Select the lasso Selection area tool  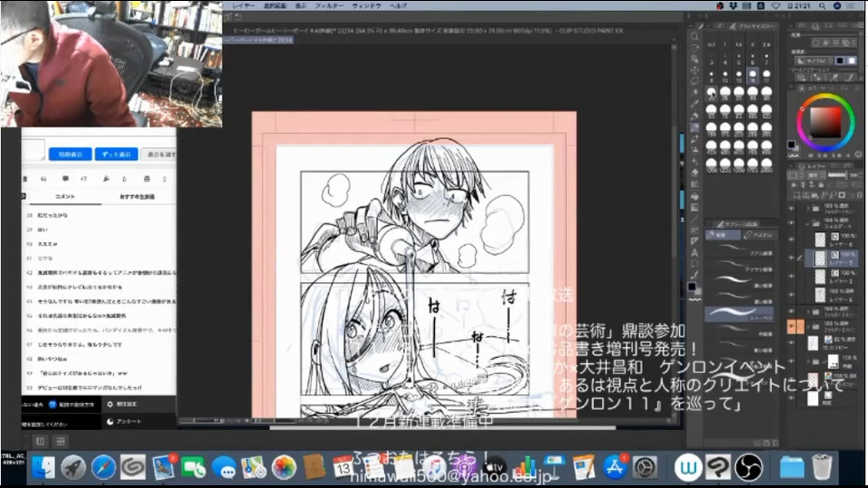[x=694, y=81]
